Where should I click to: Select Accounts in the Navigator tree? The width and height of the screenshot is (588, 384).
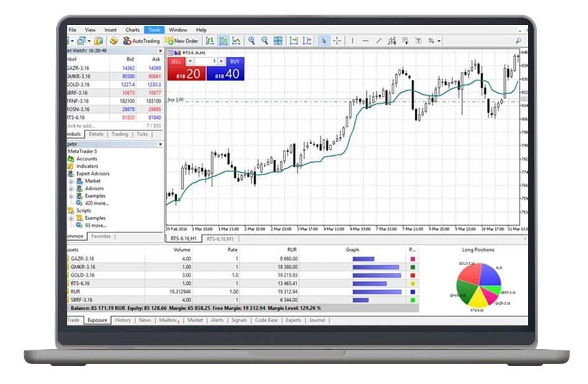[x=87, y=159]
